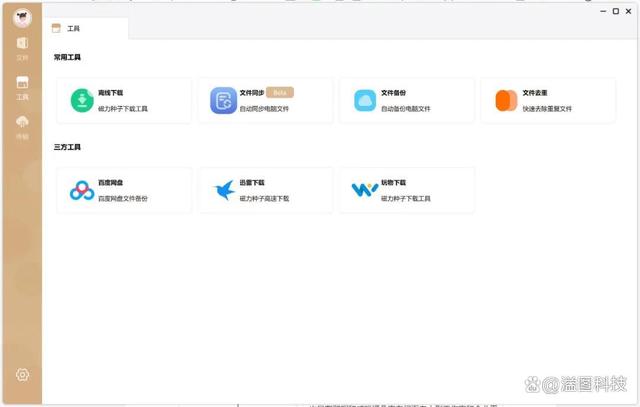This screenshot has width=640, height=407.
Task: Launch the 文件去重 duplicate remover tool
Action: click(x=548, y=100)
